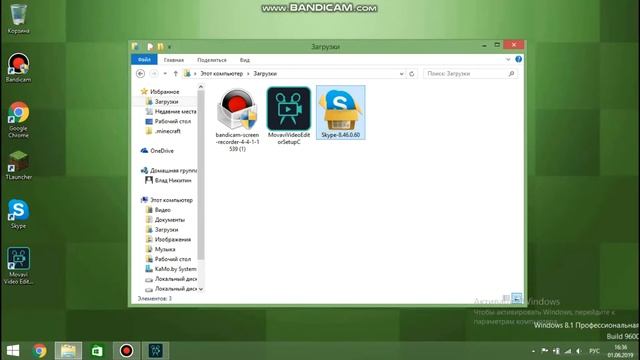Switch to Bandicam recorder in the taskbar
The width and height of the screenshot is (640, 360).
127,351
